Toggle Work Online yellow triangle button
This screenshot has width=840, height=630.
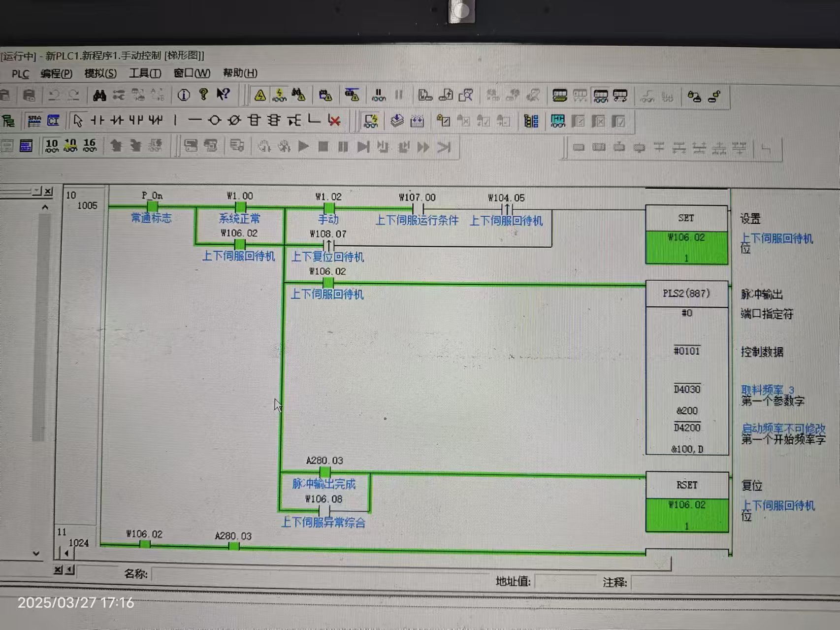[260, 95]
